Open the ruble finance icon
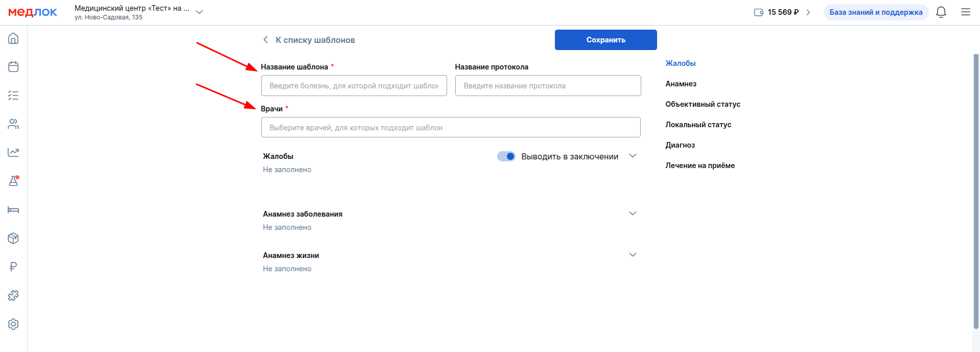This screenshot has height=352, width=980. tap(13, 267)
